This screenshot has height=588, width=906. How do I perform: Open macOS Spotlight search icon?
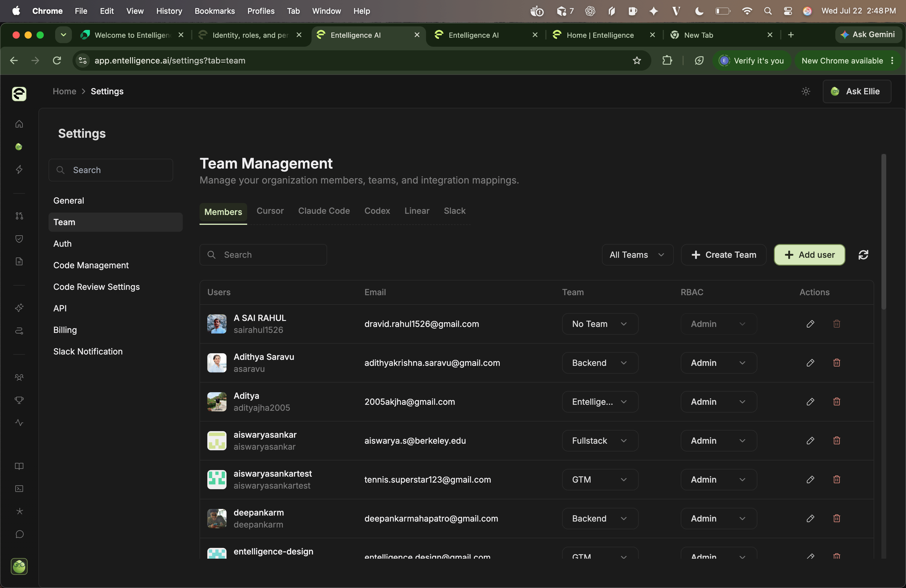(x=768, y=11)
